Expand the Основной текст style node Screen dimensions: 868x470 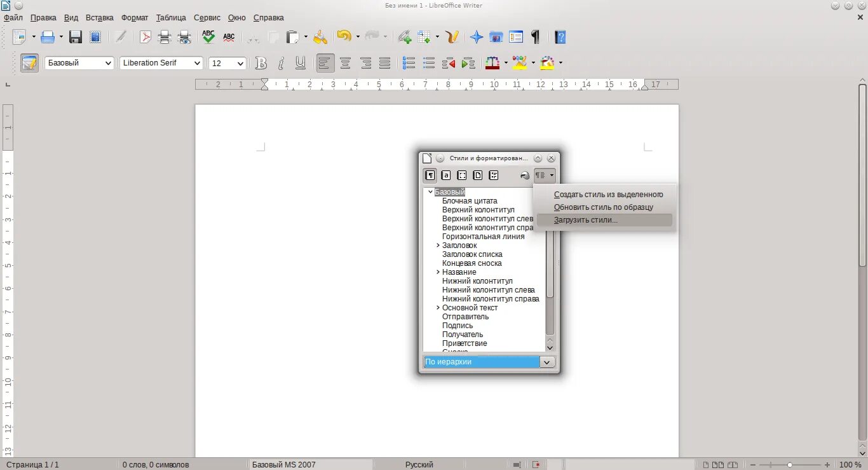pos(438,308)
